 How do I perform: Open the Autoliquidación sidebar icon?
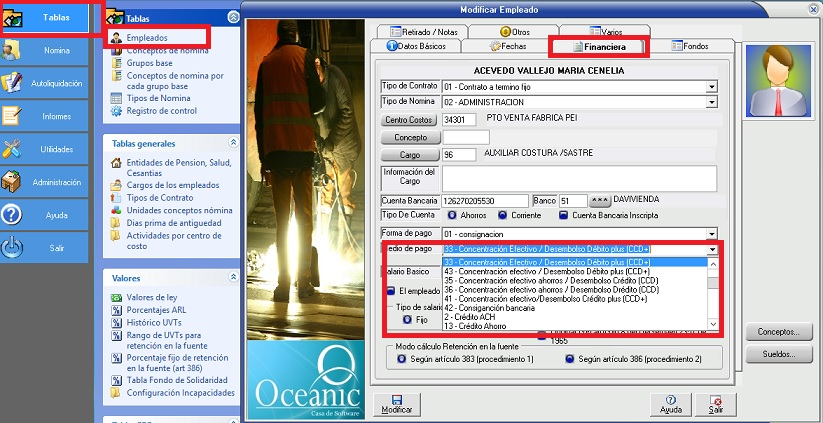pos(13,83)
